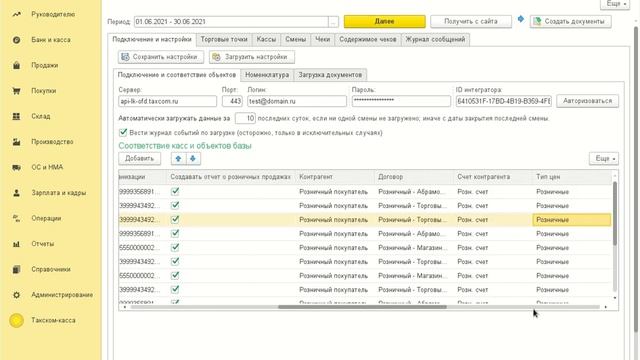Expand the Еще menu above the table

click(x=604, y=158)
